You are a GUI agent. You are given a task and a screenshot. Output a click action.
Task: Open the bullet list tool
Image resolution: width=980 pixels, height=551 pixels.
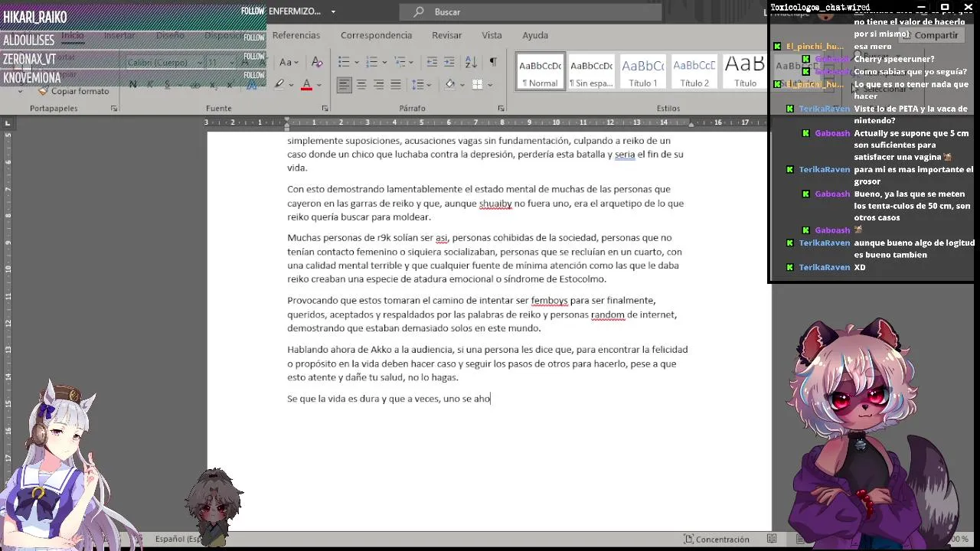344,62
